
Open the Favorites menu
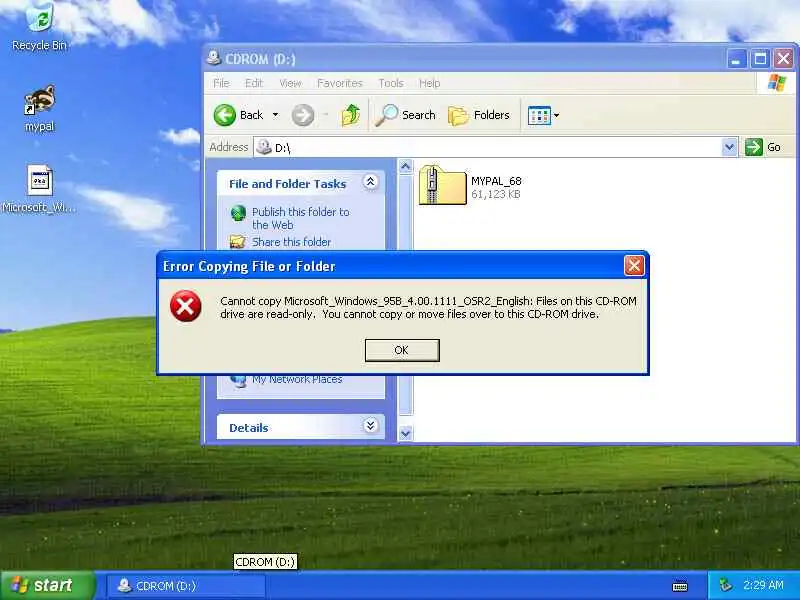click(x=340, y=83)
